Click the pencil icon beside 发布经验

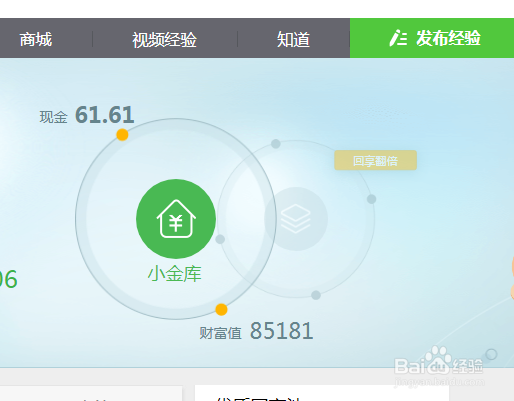[x=398, y=38]
